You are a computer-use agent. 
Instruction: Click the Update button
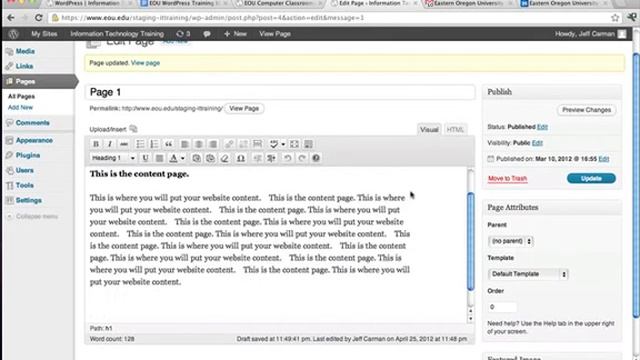click(591, 178)
